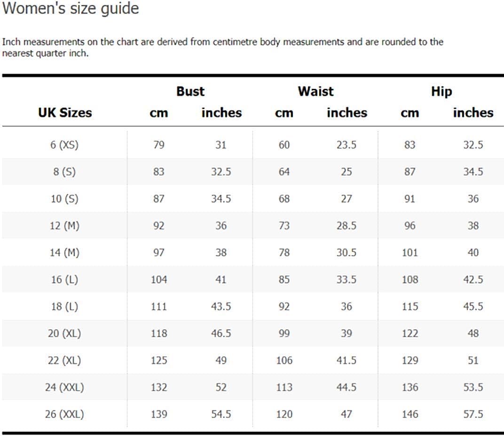Click the Bust column group header
This screenshot has width=504, height=436.
click(x=190, y=92)
